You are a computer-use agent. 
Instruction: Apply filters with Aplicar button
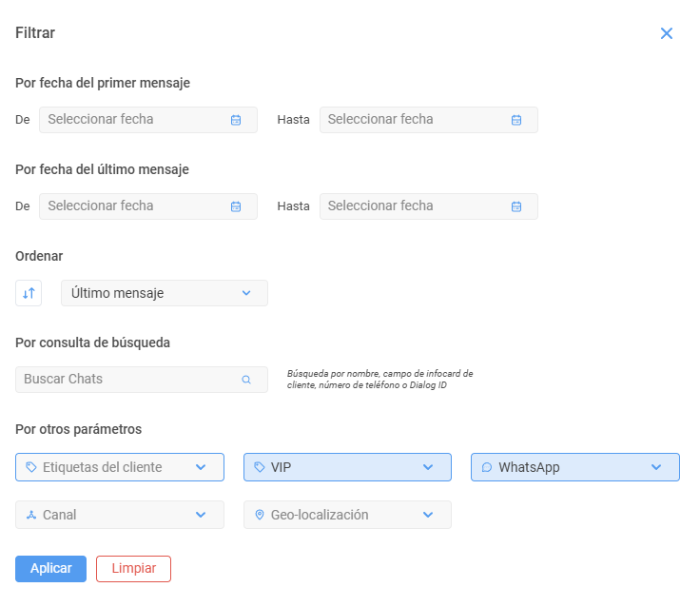(x=51, y=569)
